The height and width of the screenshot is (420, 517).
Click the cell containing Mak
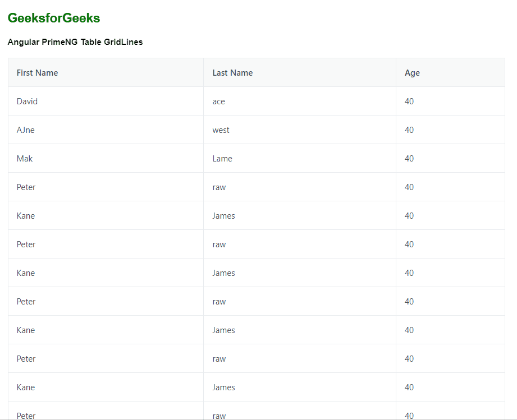[25, 158]
